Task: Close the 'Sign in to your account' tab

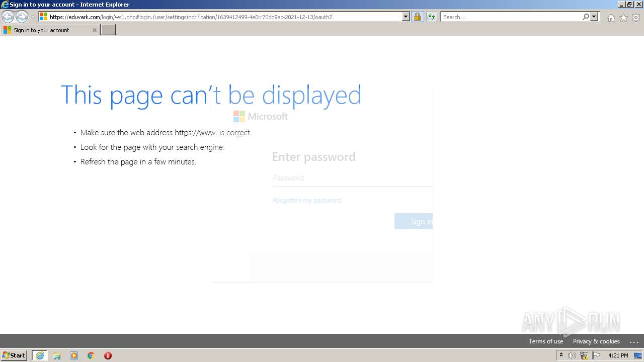Action: coord(94,30)
